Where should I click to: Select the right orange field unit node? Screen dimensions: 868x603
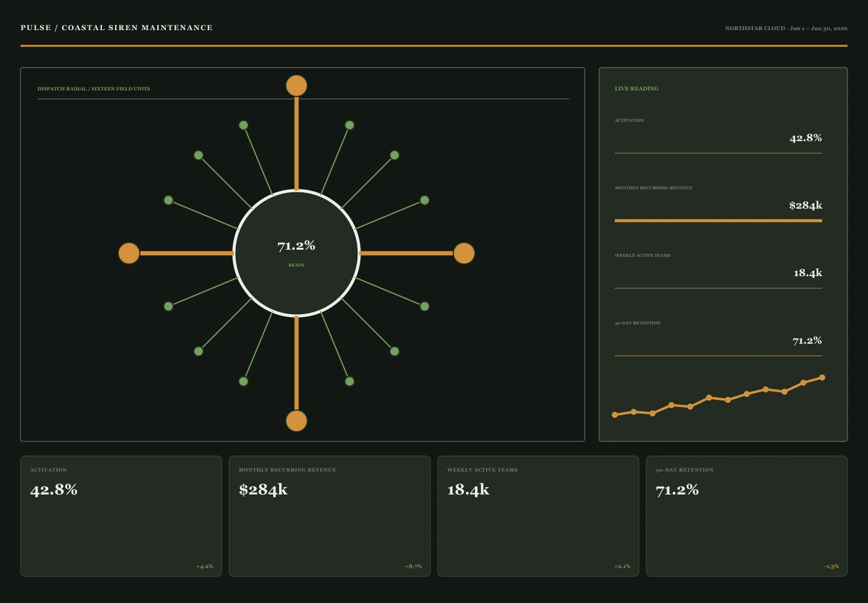(x=464, y=253)
